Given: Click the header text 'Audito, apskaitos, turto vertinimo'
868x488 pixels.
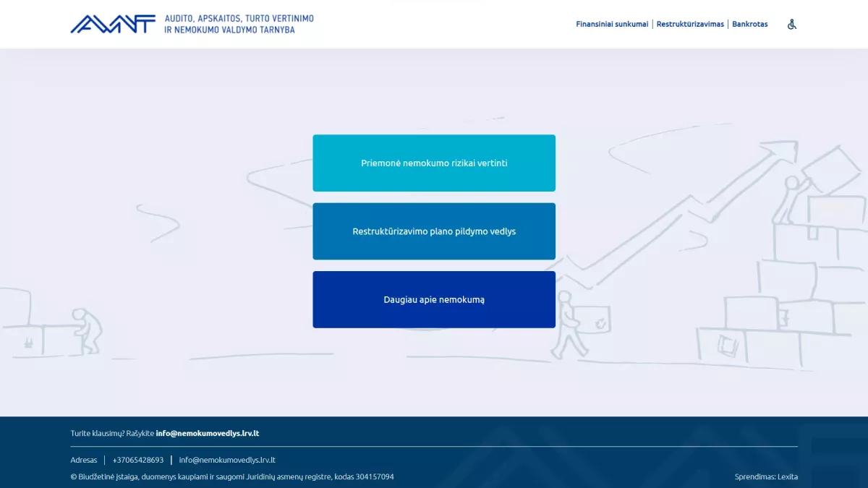Looking at the screenshot, I should [x=239, y=18].
